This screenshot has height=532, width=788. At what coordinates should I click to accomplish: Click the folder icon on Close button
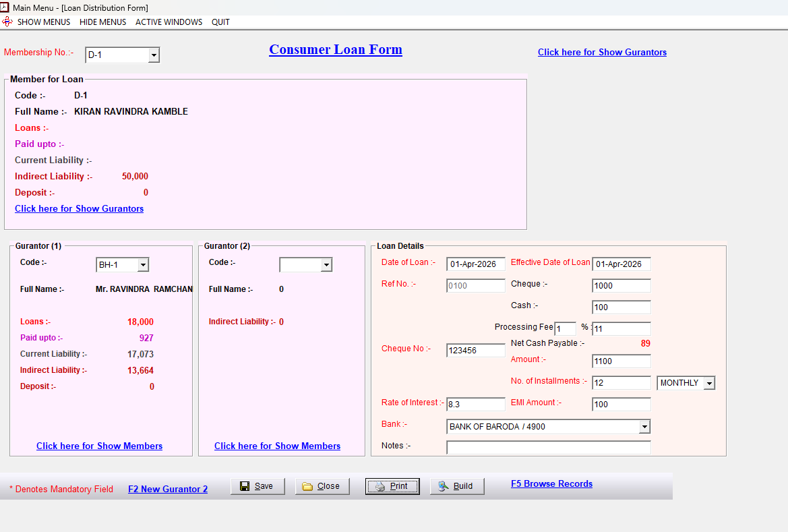click(x=307, y=486)
